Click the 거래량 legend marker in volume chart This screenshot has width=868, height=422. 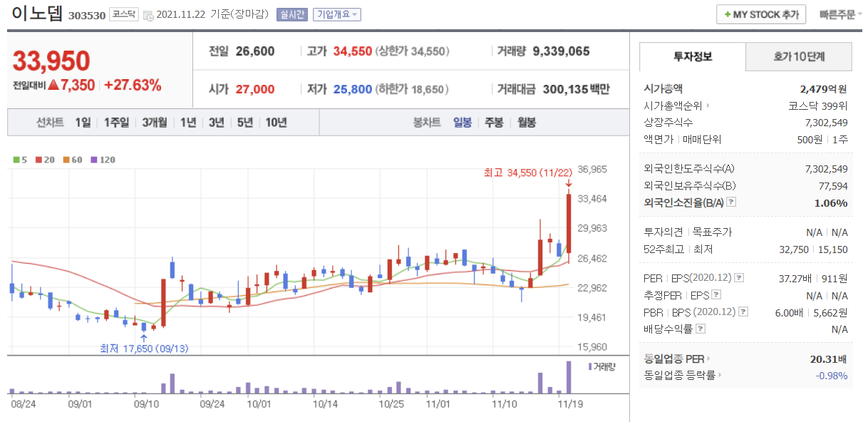pos(590,366)
